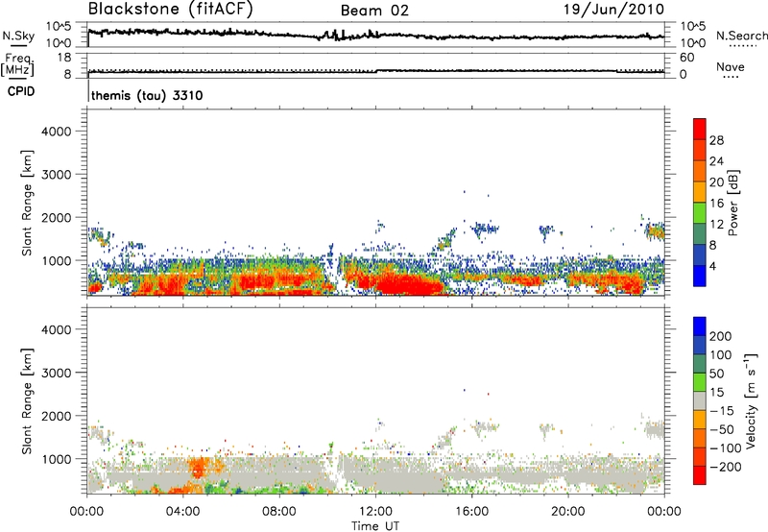Screen dimensions: 768x532
Task: Click the '04:00' time axis label
Action: click(182, 512)
